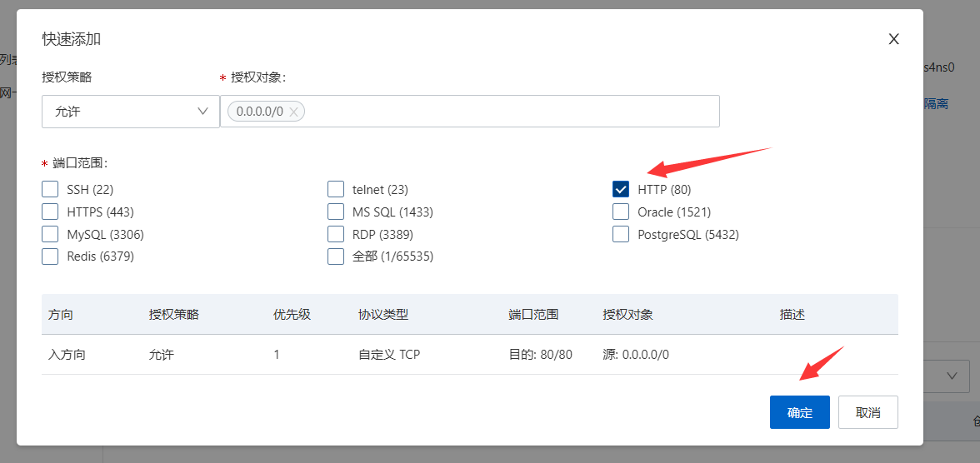Remove the 0.0.0.0/0 tag
Viewport: 980px width, 463px height.
coord(293,112)
